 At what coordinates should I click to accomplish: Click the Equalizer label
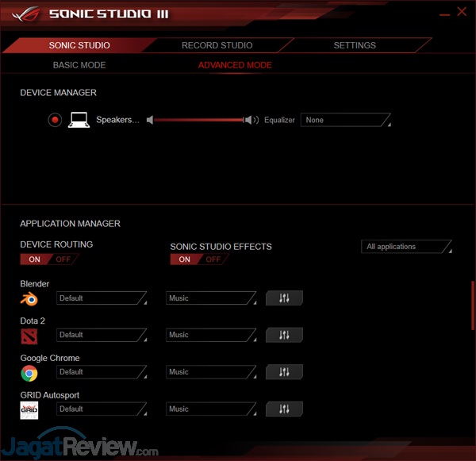[x=279, y=121]
